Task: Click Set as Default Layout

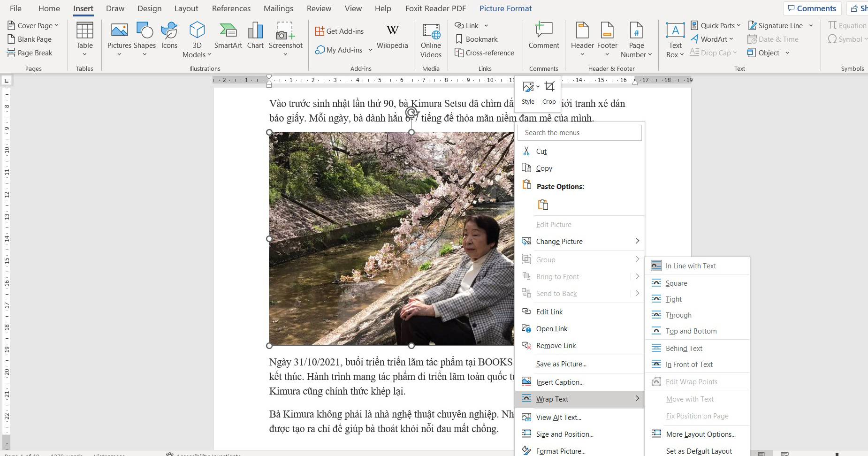Action: pos(698,451)
